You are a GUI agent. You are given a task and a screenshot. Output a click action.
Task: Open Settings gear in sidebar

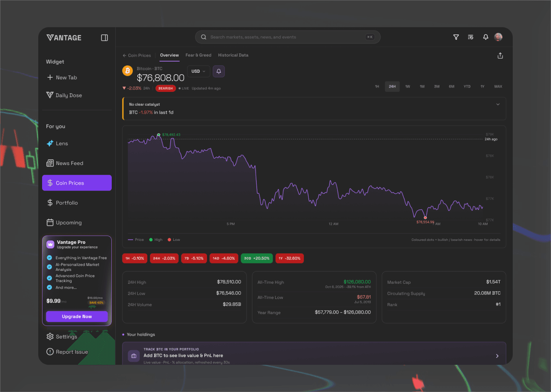point(62,336)
